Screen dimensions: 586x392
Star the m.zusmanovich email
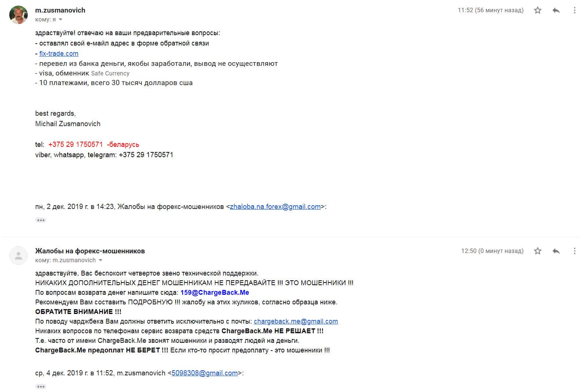point(538,10)
